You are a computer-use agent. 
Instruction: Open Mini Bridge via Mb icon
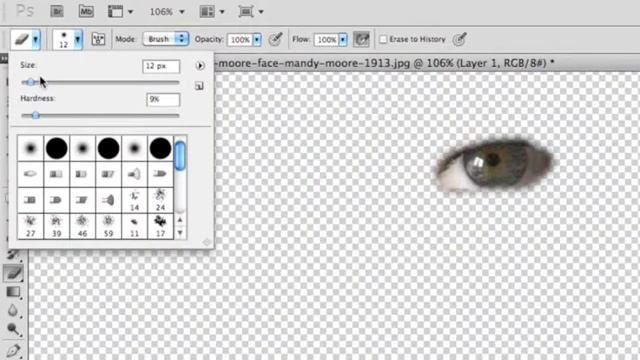pos(86,11)
